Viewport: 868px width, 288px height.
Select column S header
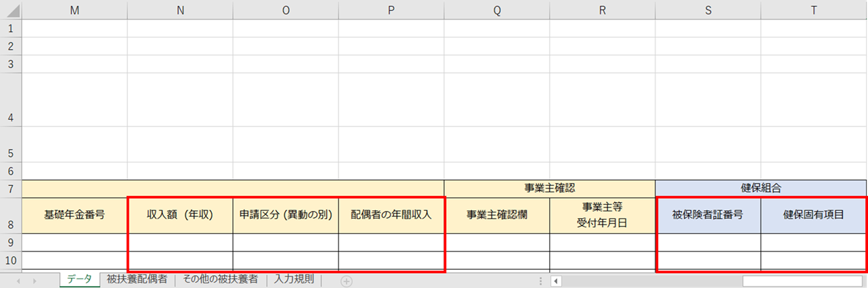(x=708, y=10)
